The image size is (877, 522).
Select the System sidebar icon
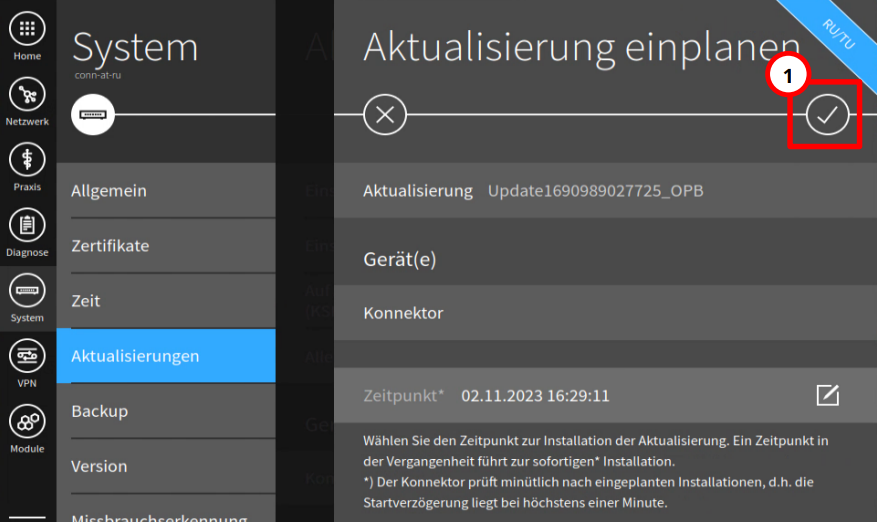(27, 291)
